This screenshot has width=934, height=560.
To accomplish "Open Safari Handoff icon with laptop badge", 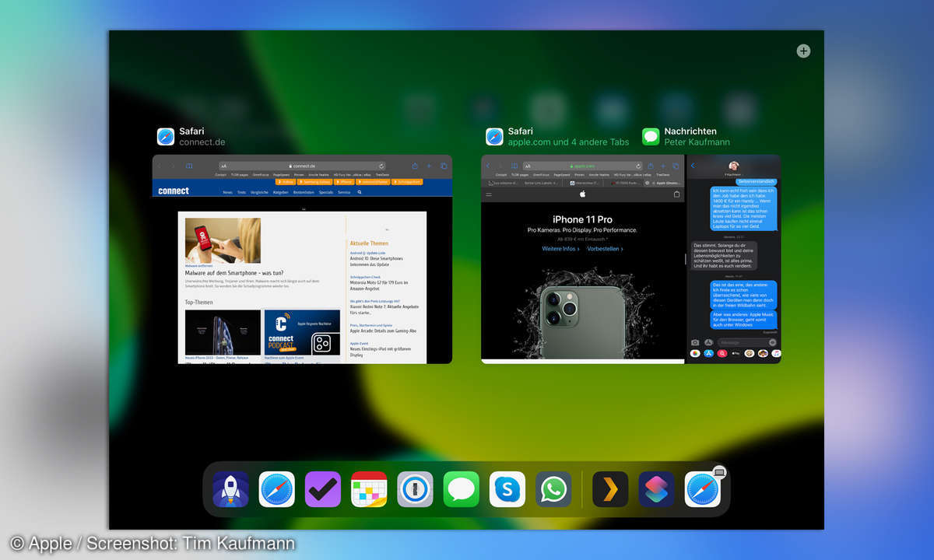I will (x=703, y=489).
